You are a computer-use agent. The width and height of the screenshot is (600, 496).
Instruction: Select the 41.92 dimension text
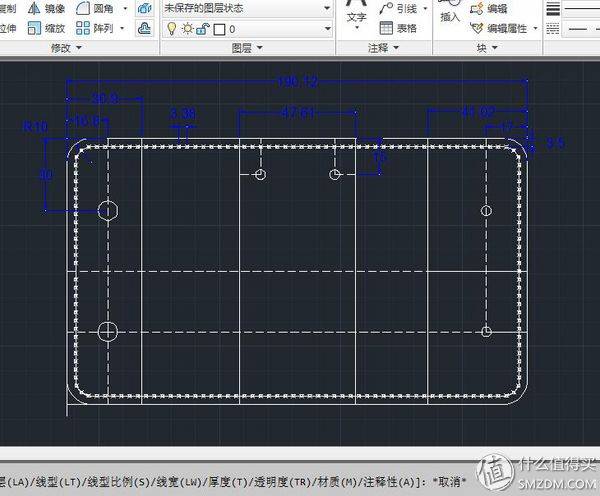(478, 112)
